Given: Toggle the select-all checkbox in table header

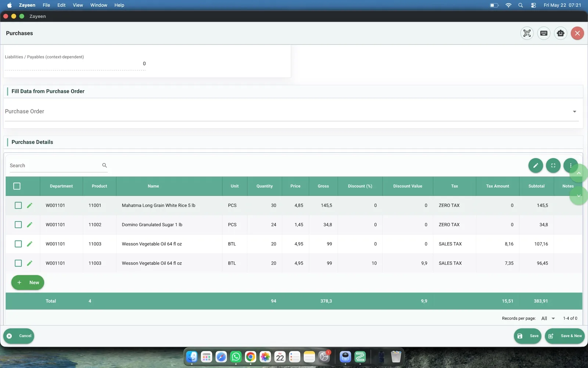Looking at the screenshot, I should click(17, 186).
